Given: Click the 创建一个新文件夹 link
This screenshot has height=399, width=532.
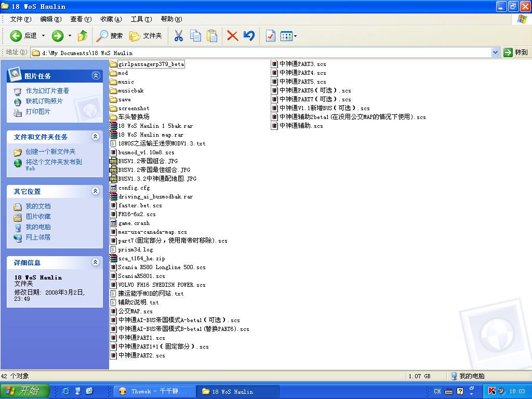Looking at the screenshot, I should click(x=50, y=152).
